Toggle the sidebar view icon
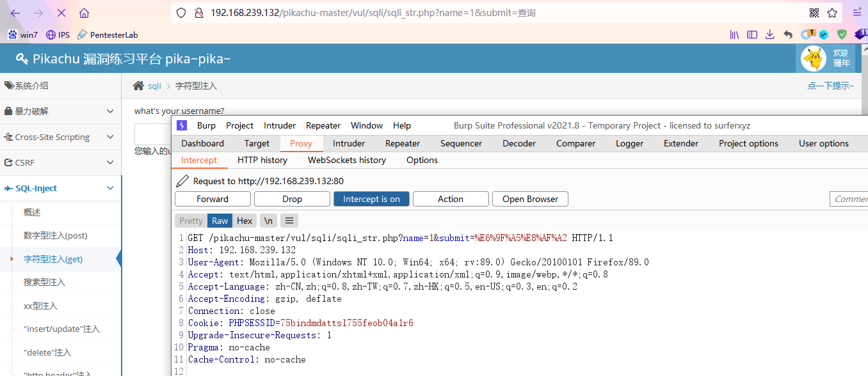 [752, 35]
